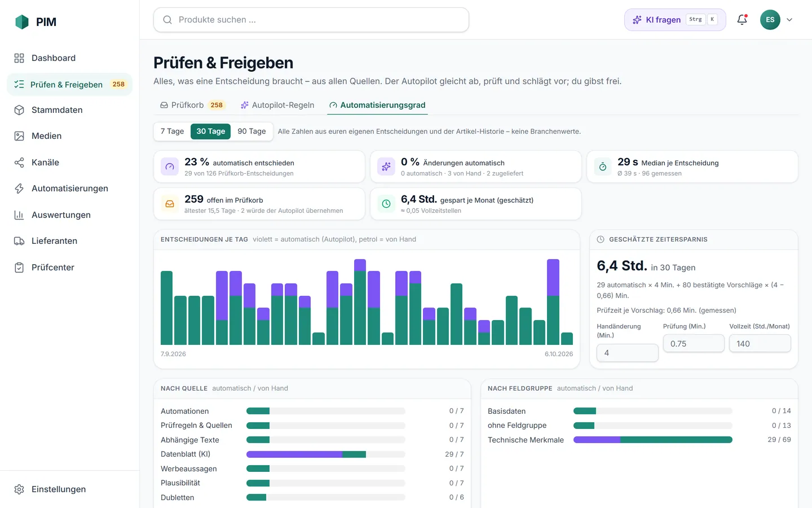Select the 7 Tage time range
This screenshot has height=508, width=812.
[172, 132]
